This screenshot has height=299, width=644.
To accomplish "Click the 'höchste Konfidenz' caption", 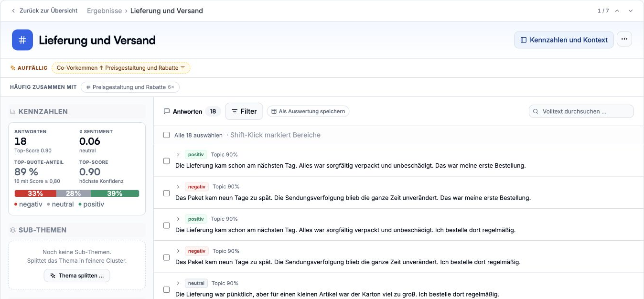I will pyautogui.click(x=101, y=181).
